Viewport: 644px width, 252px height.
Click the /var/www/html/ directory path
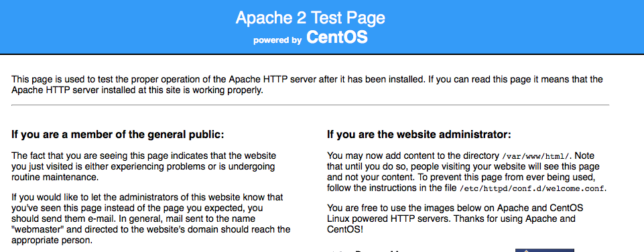click(535, 157)
